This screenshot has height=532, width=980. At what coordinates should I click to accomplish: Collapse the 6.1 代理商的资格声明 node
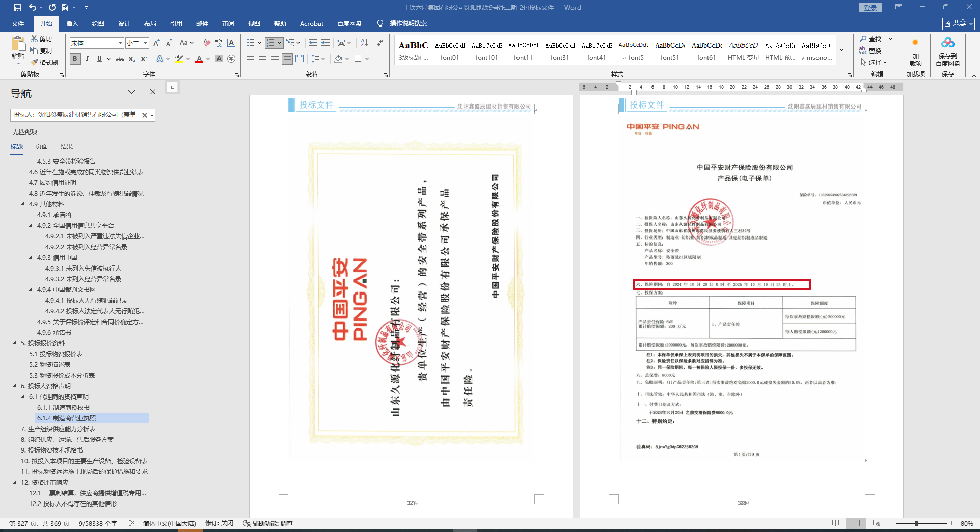coord(23,396)
